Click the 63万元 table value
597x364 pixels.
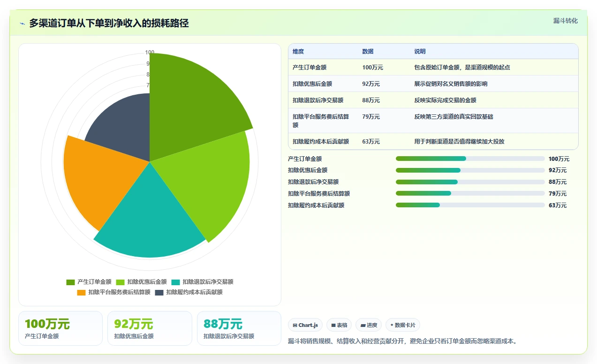[371, 142]
